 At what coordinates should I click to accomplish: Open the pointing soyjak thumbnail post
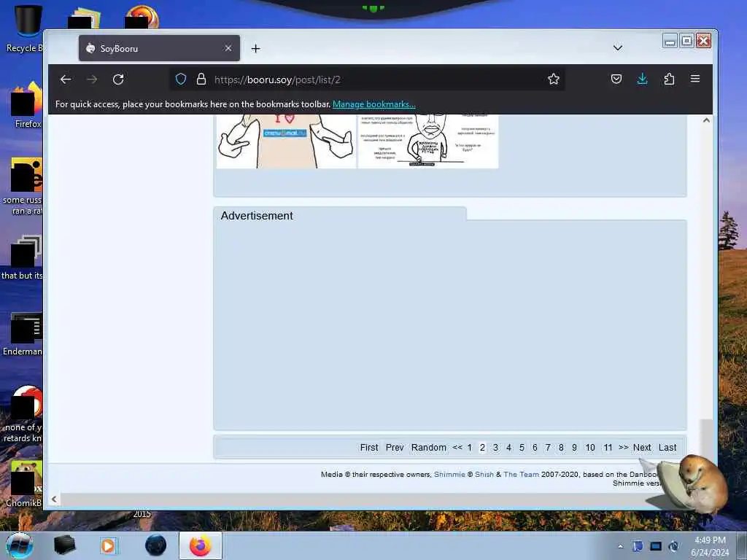(286, 141)
